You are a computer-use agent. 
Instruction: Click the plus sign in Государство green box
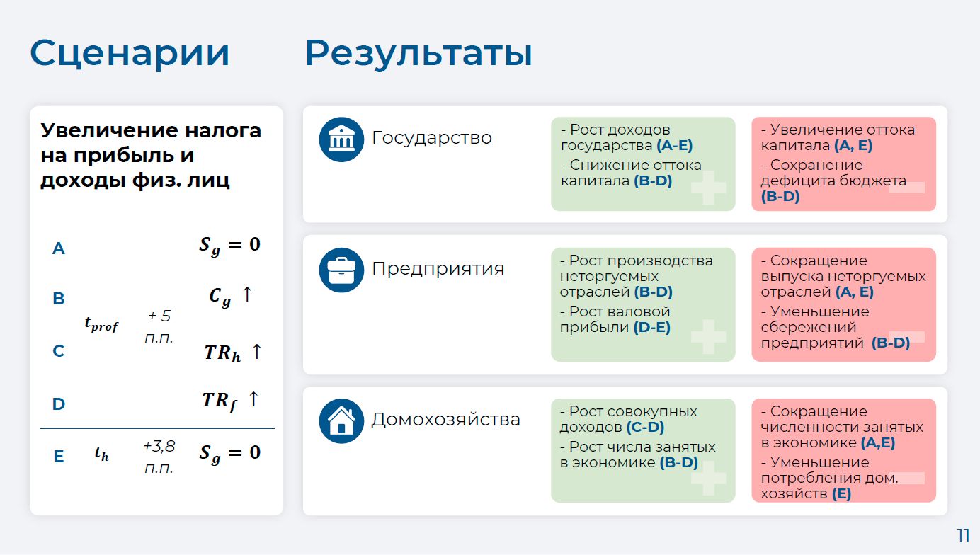coord(708,188)
